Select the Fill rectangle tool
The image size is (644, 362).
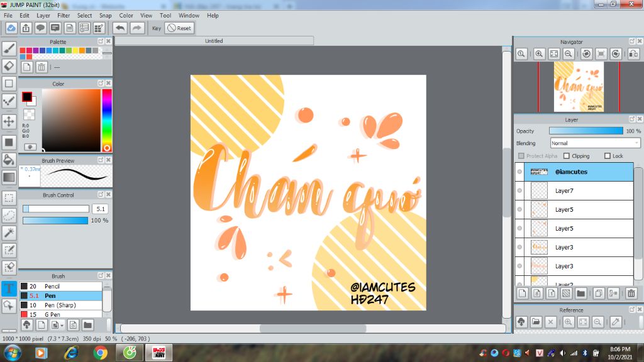pyautogui.click(x=9, y=143)
